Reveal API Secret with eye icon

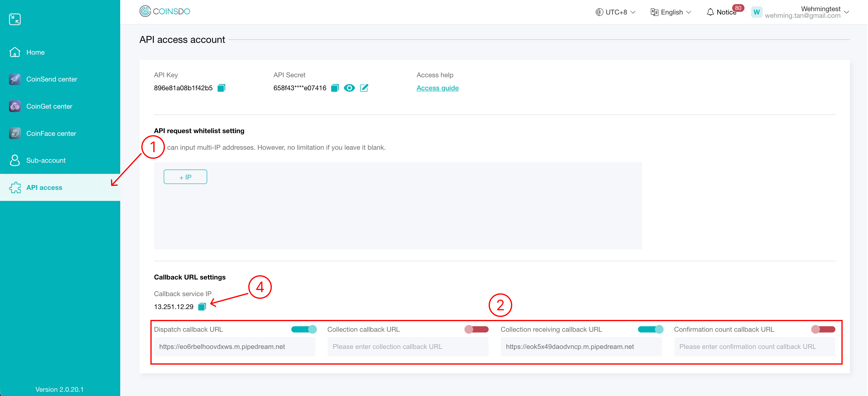(x=349, y=88)
